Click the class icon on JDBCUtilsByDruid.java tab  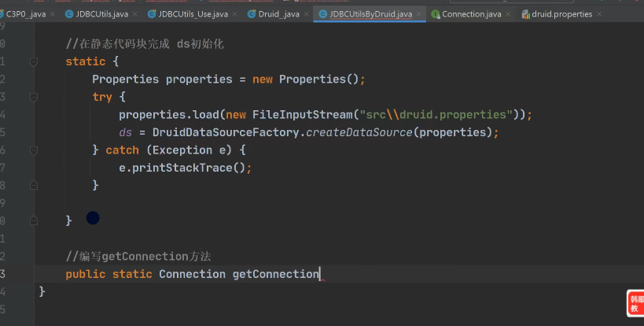click(x=323, y=14)
